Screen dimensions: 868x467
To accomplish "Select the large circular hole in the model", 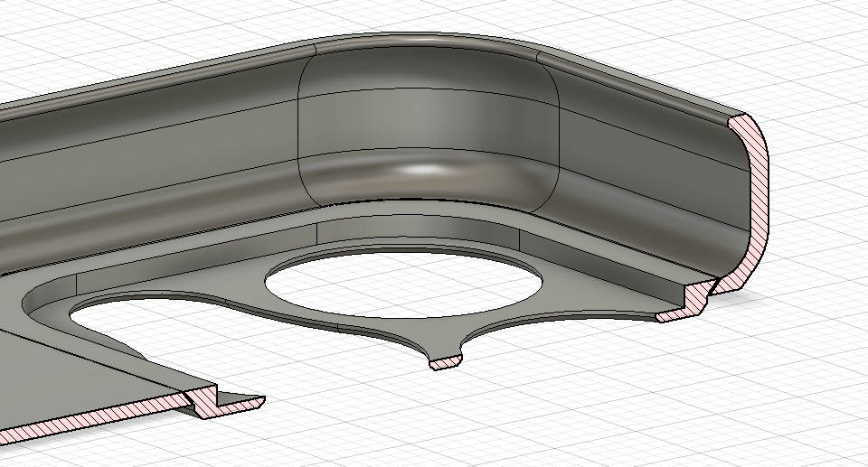I will click(x=403, y=284).
